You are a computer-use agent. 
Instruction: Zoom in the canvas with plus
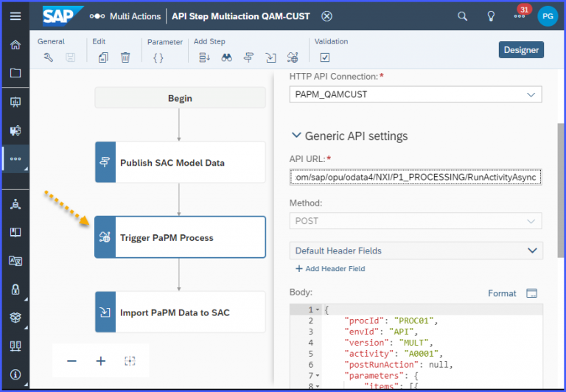pos(101,361)
